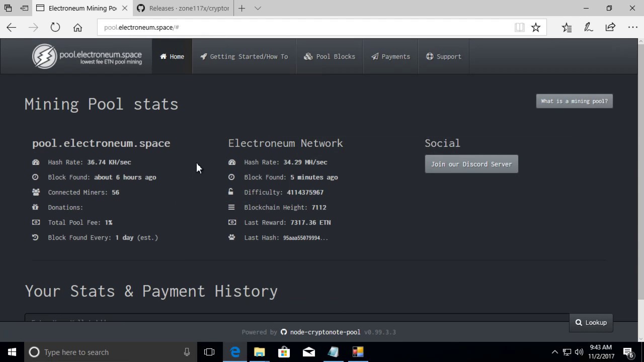
Task: Add page to favorites star
Action: (x=536, y=27)
